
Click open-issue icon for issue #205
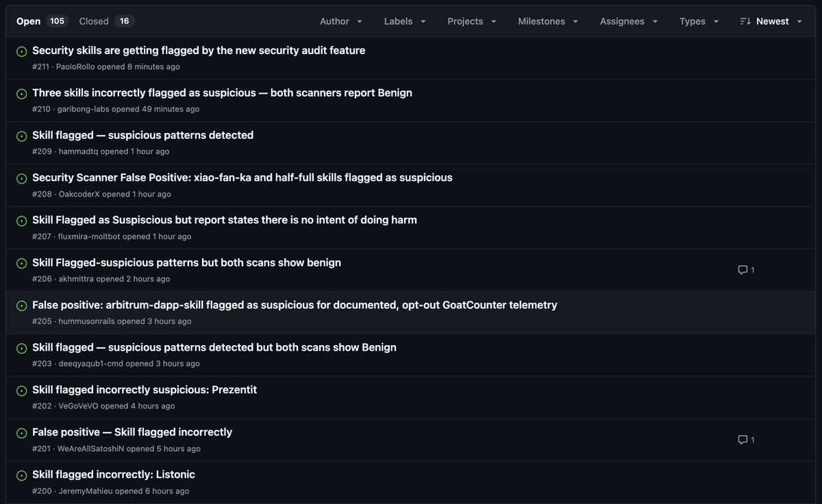22,306
